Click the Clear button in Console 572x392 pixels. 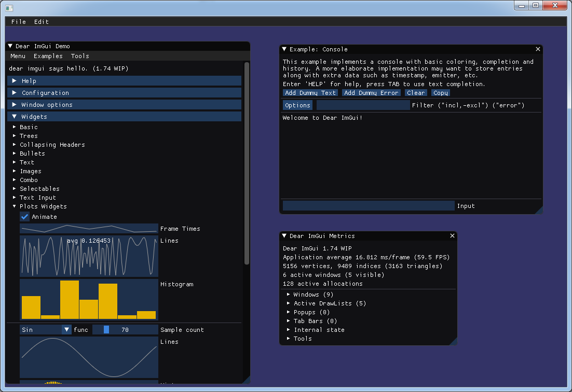416,93
